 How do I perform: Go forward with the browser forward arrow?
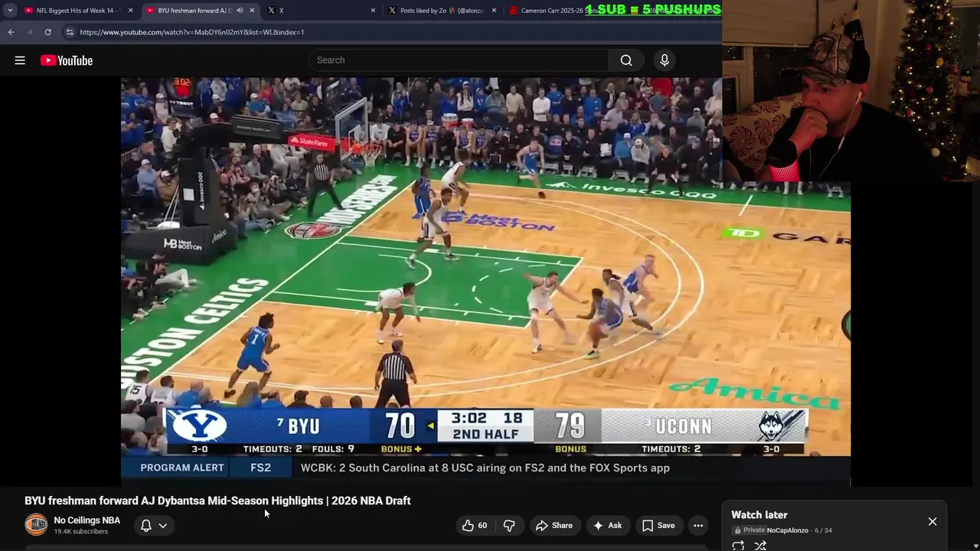tap(29, 32)
